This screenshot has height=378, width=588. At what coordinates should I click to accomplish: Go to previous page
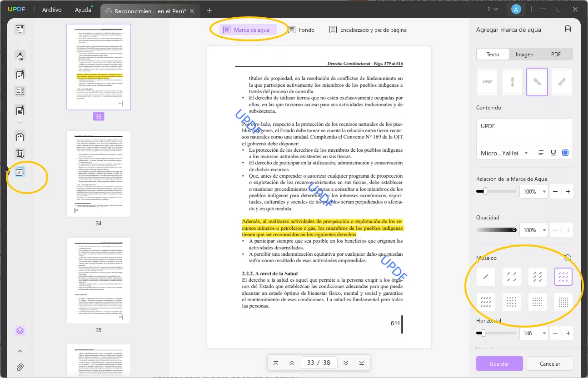292,363
